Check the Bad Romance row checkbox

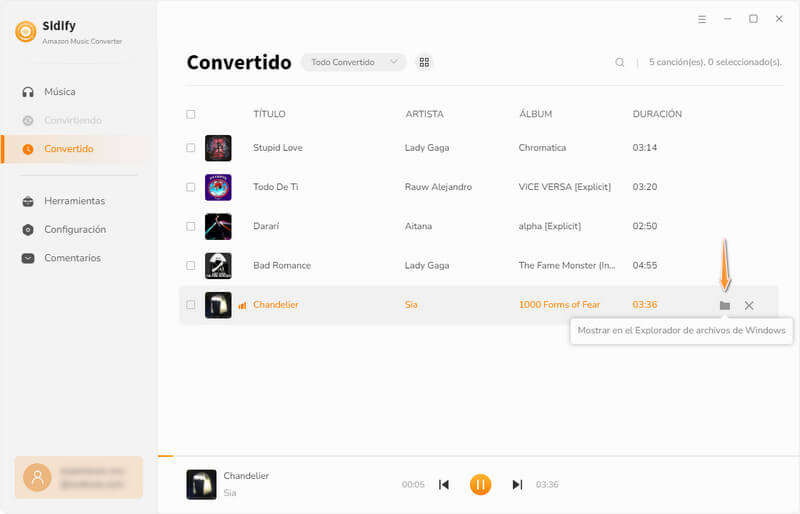click(191, 266)
